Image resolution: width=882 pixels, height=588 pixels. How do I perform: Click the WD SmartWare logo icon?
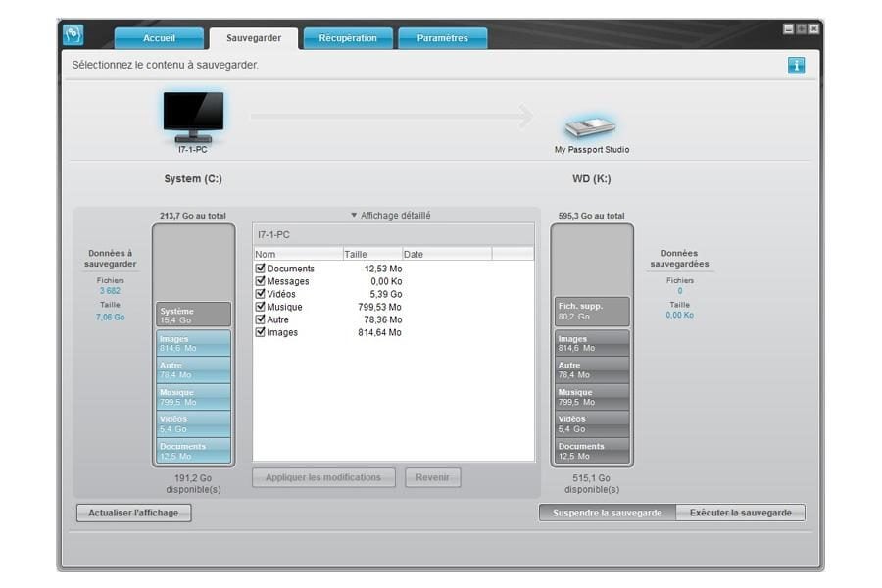(73, 35)
